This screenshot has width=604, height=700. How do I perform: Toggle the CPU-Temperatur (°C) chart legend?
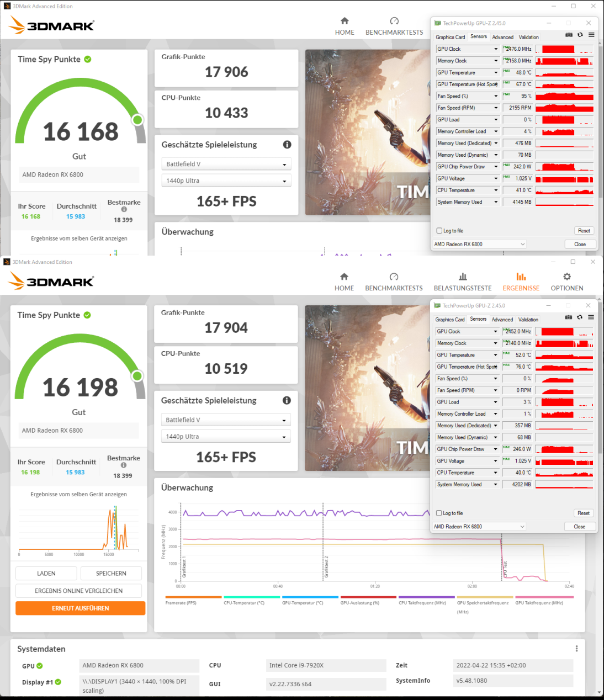252,600
